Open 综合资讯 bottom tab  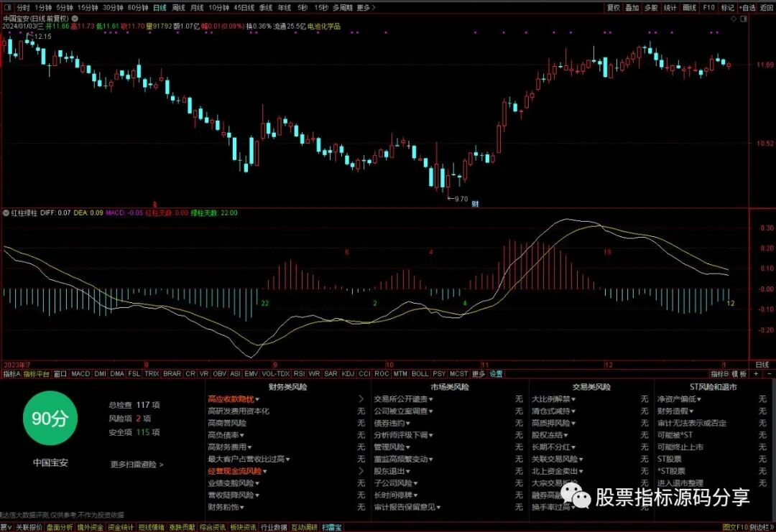[x=212, y=528]
